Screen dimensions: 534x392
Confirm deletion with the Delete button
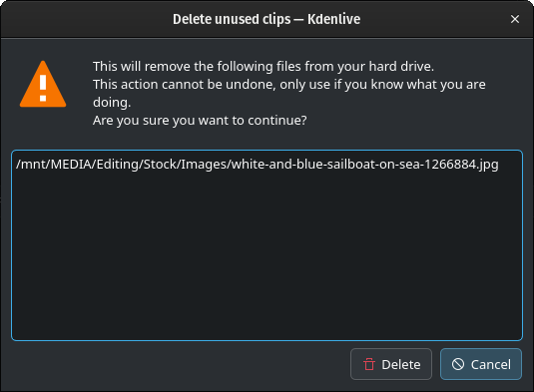click(x=391, y=364)
